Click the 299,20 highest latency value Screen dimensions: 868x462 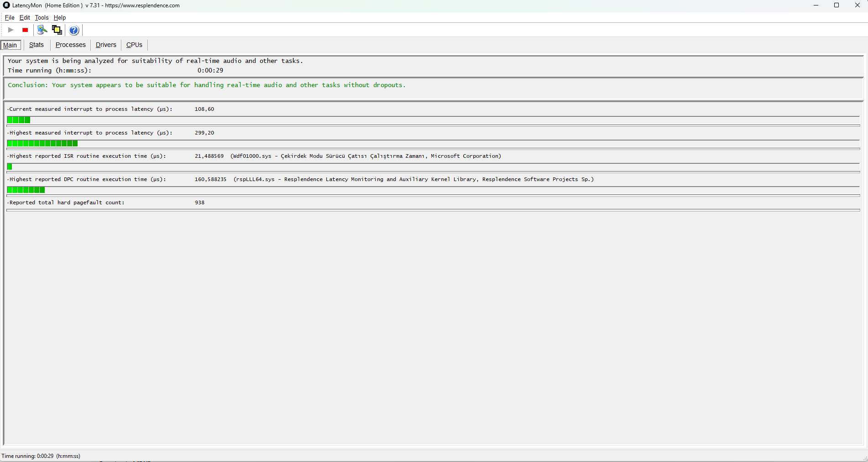pyautogui.click(x=204, y=133)
